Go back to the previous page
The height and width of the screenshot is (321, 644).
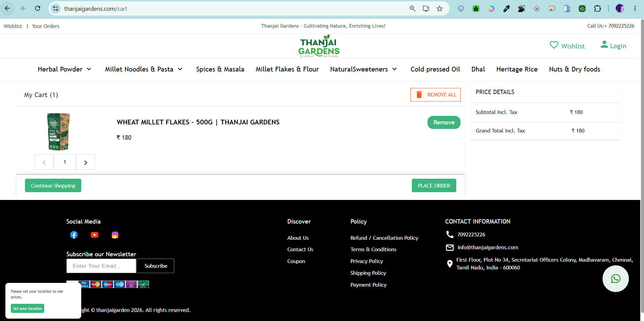7,8
